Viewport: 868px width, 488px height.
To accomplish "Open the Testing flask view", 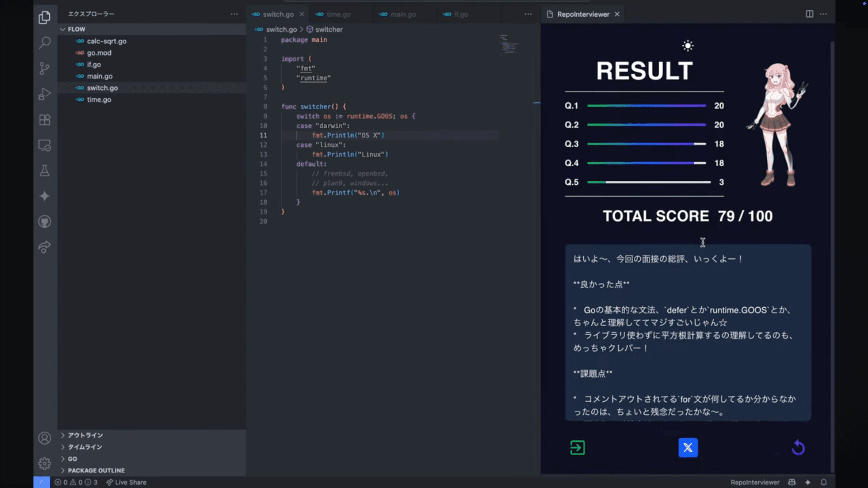I will (44, 170).
